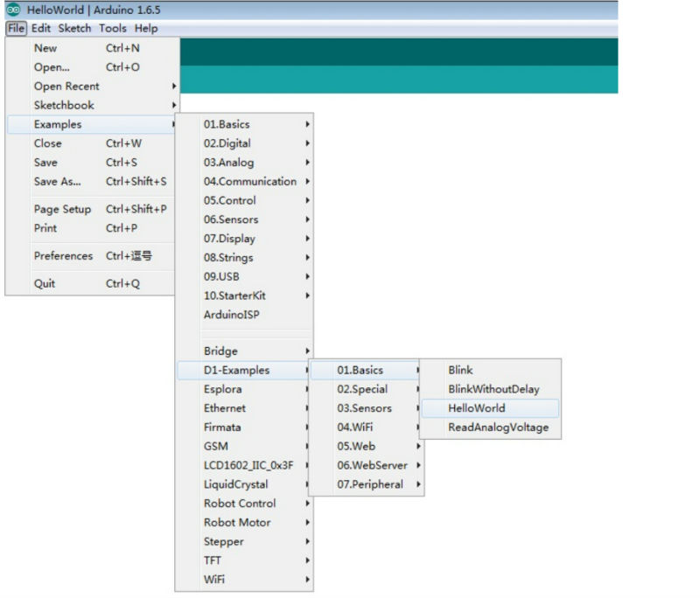This screenshot has height=598, width=700.
Task: Click Save As in the File menu
Action: [57, 182]
